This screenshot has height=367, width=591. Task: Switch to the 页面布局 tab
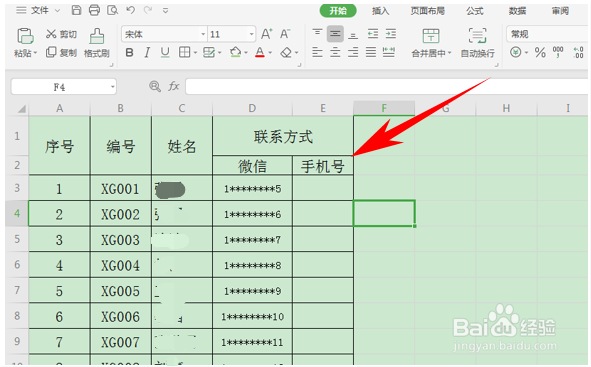click(x=427, y=11)
